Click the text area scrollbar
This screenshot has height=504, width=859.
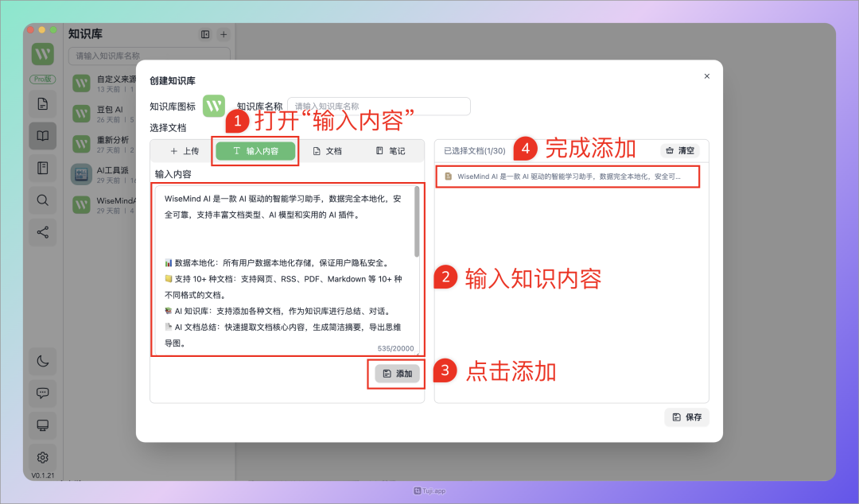tap(417, 222)
